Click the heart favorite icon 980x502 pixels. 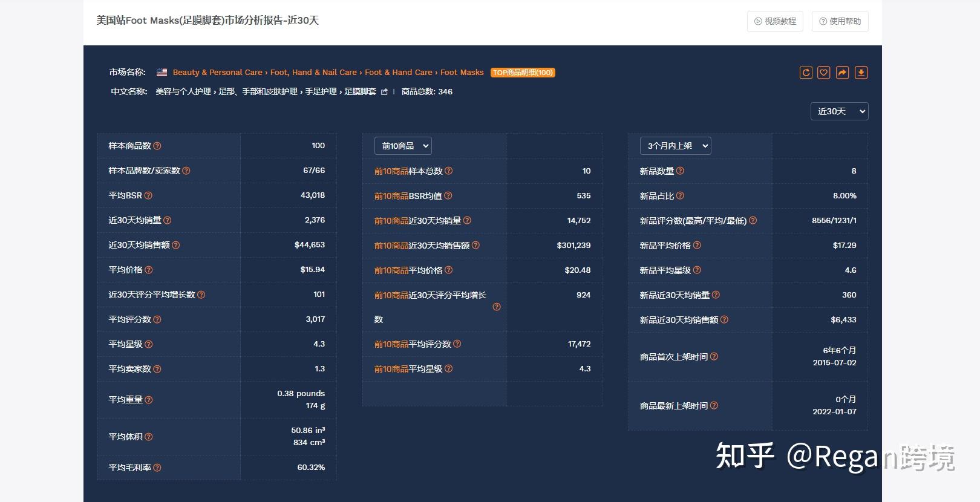tap(823, 73)
